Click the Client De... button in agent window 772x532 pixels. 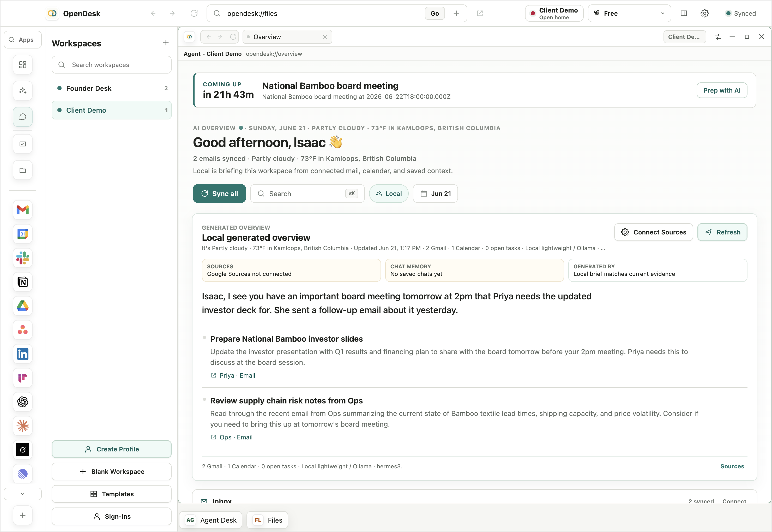point(685,37)
